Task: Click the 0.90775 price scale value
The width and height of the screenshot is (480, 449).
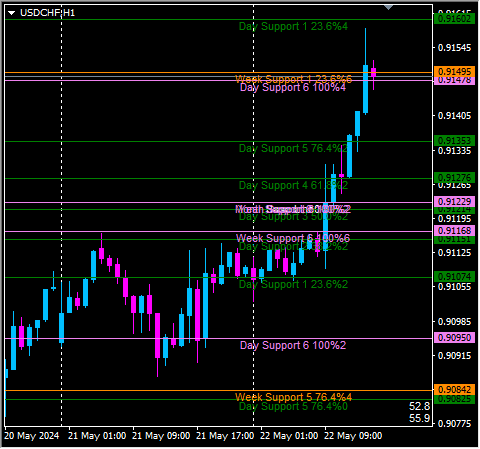Action: (455, 424)
